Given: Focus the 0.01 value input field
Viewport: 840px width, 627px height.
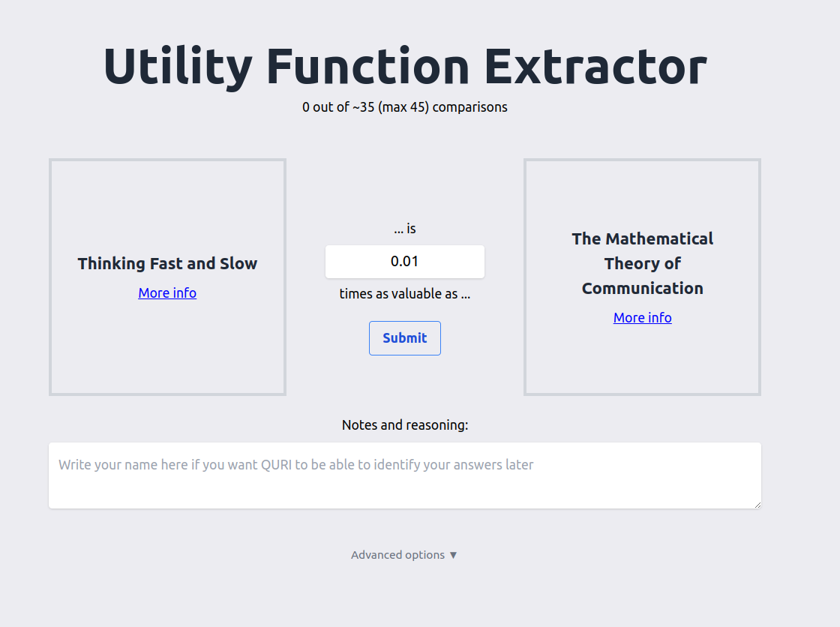Looking at the screenshot, I should point(404,262).
